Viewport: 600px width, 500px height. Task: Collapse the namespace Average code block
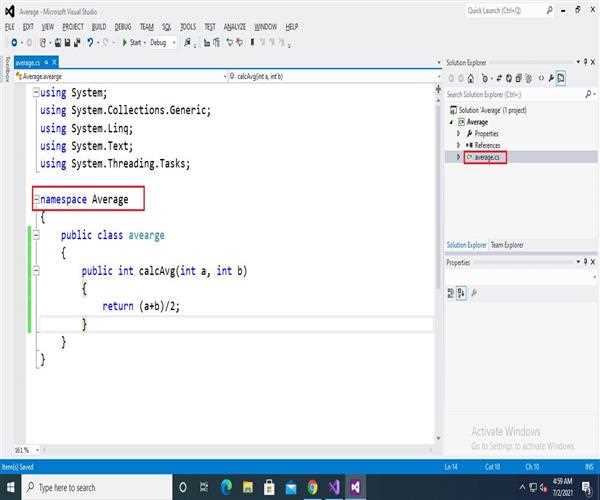tap(36, 199)
